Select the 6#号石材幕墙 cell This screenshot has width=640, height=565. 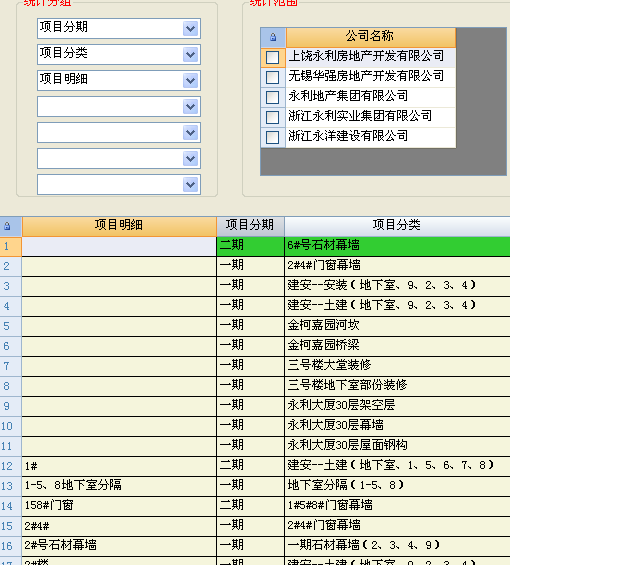[x=397, y=247]
